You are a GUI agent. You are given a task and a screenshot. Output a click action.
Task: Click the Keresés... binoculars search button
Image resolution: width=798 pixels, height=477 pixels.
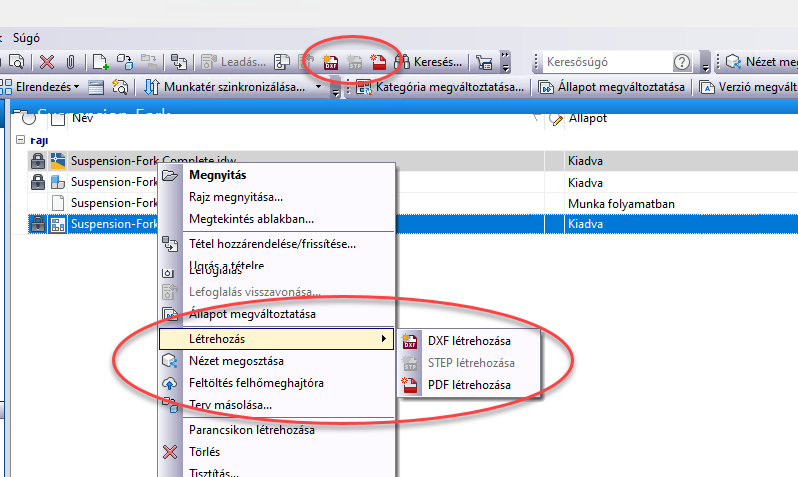pyautogui.click(x=428, y=62)
